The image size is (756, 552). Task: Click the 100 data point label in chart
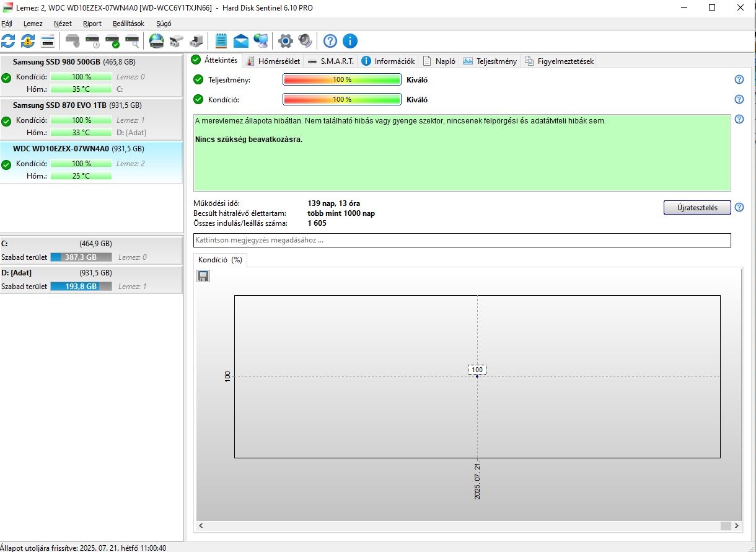[477, 370]
